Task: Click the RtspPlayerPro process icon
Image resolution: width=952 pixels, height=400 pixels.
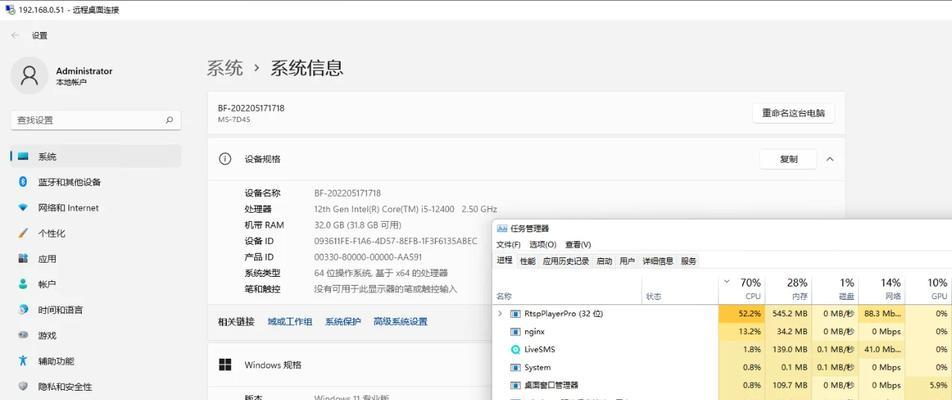Action: coord(515,314)
